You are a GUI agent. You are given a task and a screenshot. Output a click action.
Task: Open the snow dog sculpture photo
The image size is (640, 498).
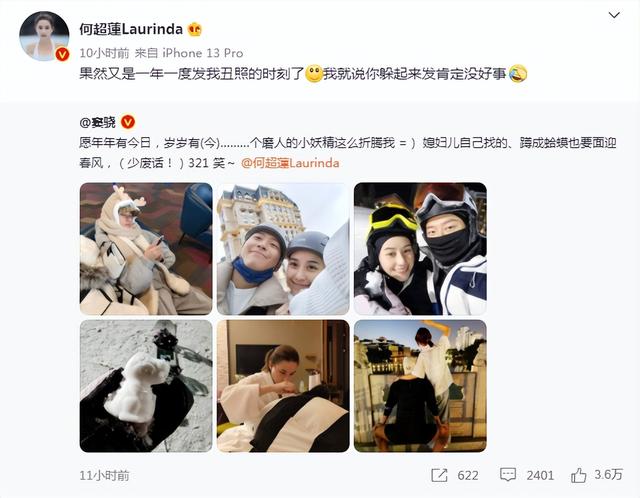point(146,386)
